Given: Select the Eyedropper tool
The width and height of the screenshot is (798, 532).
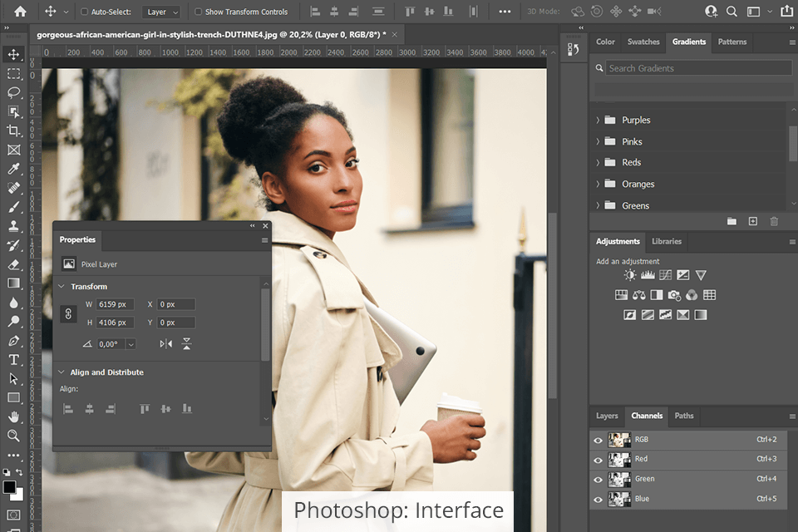Looking at the screenshot, I should tap(14, 169).
